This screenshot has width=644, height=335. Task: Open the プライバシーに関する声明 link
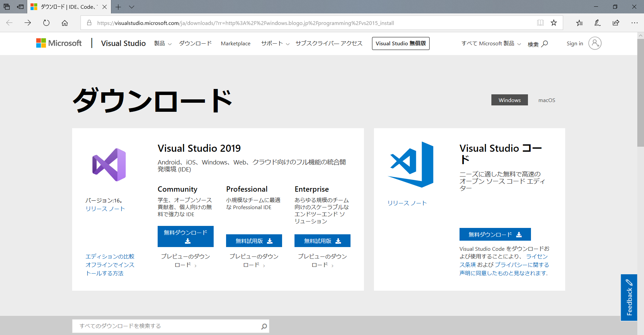[504, 269]
